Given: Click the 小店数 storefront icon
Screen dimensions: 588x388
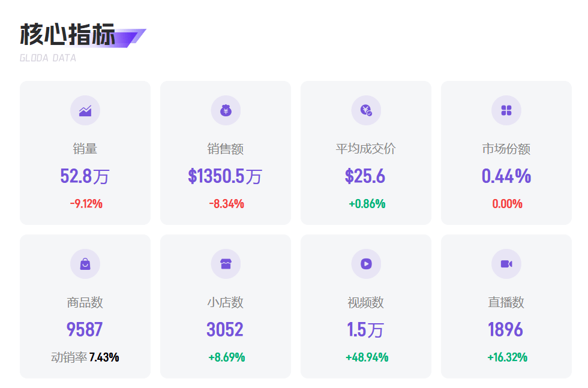Looking at the screenshot, I should (x=226, y=264).
